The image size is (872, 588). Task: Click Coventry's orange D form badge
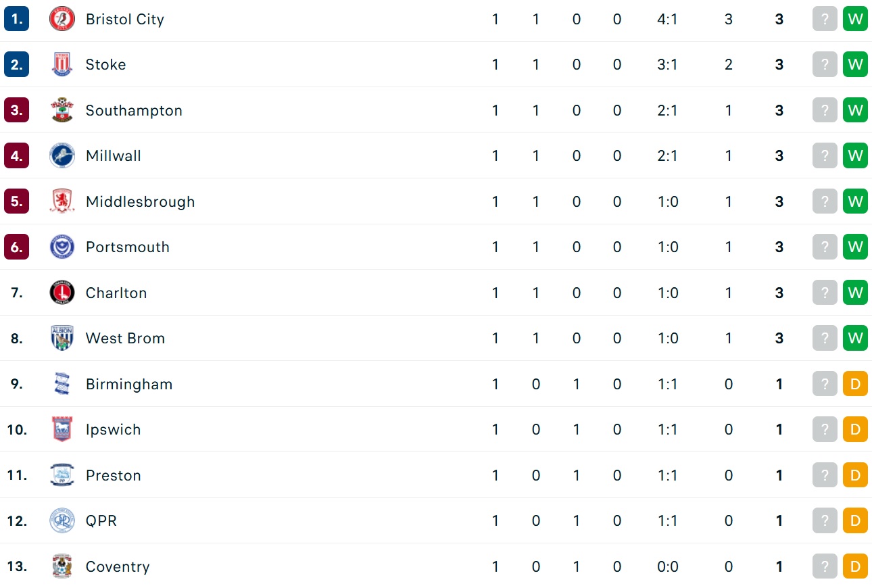coord(855,566)
